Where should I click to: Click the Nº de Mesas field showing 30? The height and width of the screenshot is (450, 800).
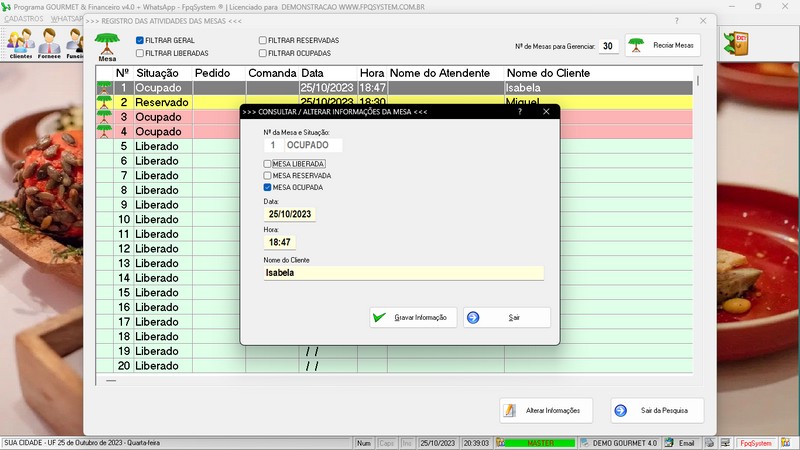coord(608,46)
